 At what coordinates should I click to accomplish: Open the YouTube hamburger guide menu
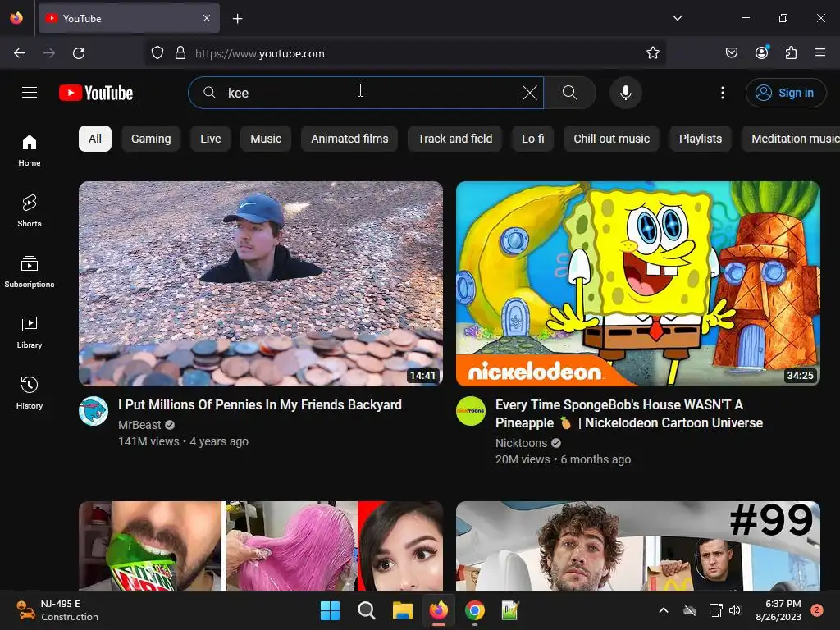click(x=30, y=93)
